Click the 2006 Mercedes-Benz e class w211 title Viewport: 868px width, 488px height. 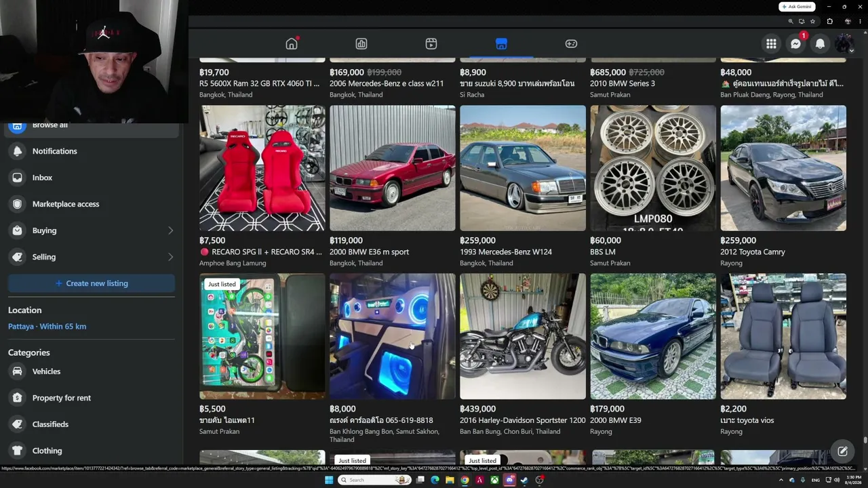387,83
